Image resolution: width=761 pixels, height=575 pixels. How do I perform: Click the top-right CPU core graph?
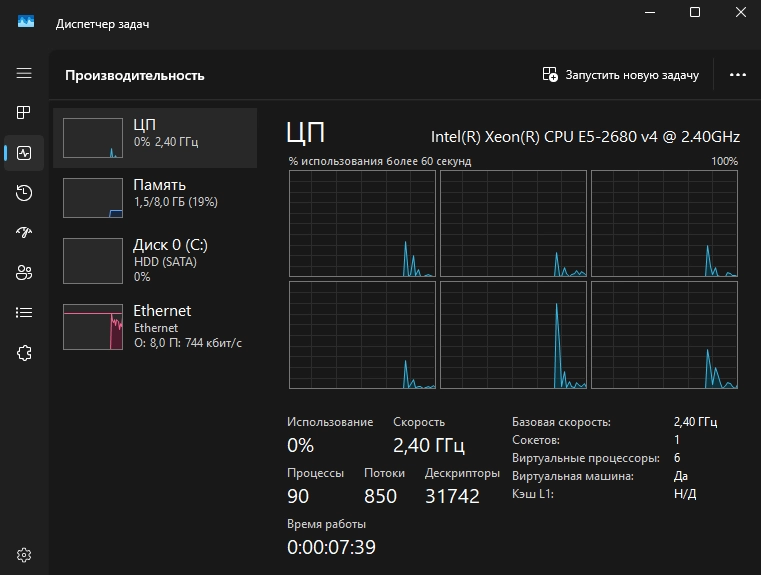664,223
